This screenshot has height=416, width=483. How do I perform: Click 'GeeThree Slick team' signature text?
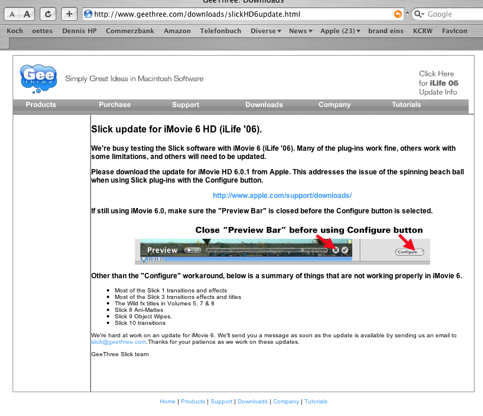coord(120,354)
